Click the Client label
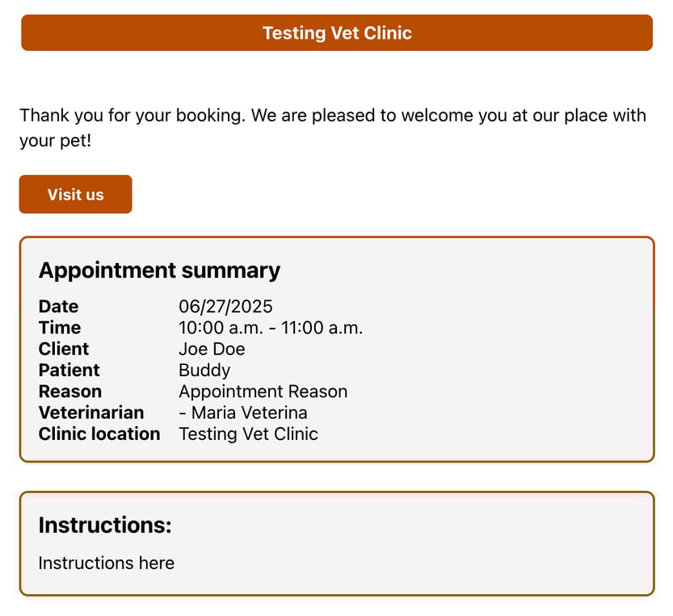 (64, 349)
